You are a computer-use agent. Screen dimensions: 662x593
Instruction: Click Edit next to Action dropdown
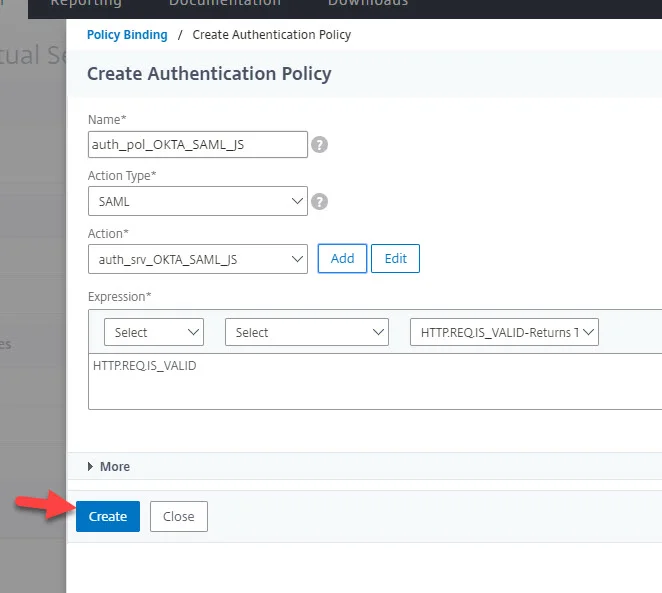click(395, 258)
